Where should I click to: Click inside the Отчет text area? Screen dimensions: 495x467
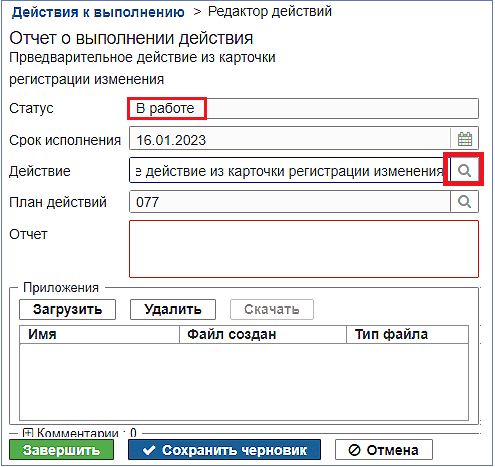coord(304,249)
